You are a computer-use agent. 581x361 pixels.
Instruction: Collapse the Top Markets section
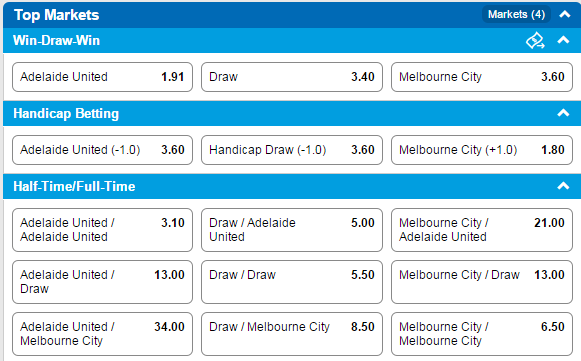click(565, 14)
